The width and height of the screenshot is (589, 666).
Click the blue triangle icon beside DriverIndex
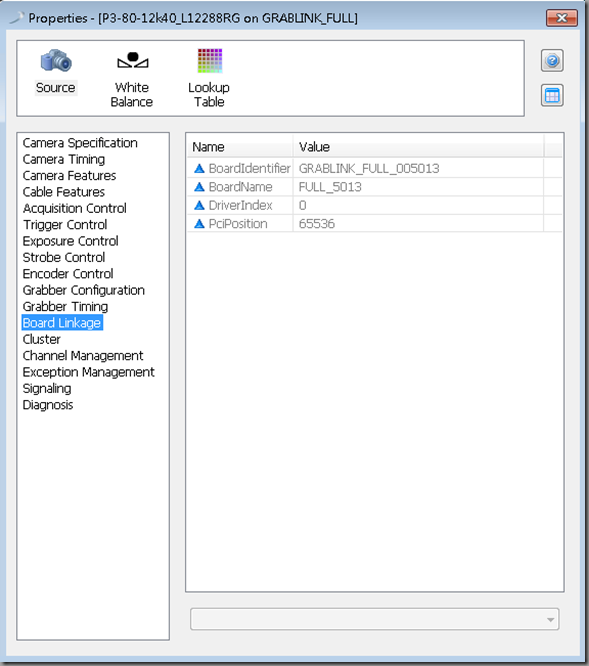coord(199,206)
